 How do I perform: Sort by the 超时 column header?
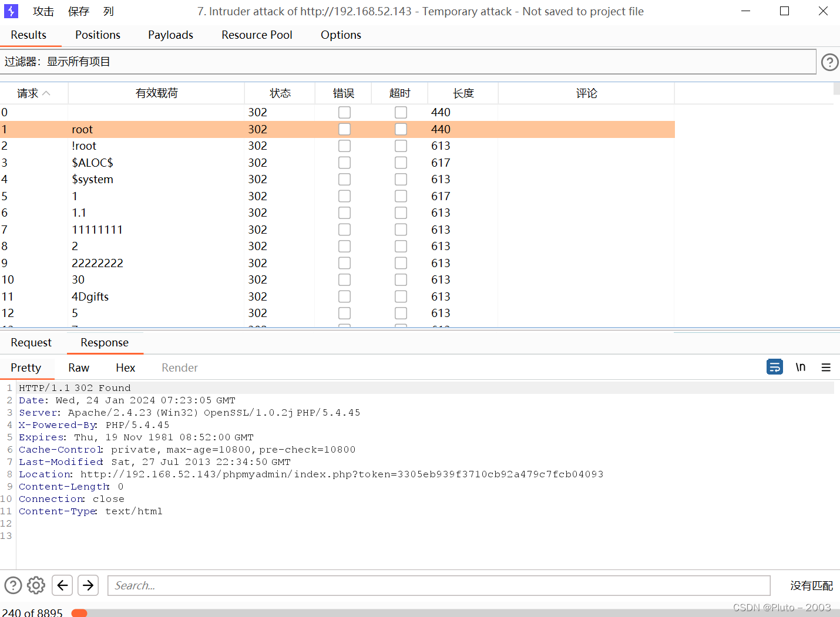[x=400, y=93]
